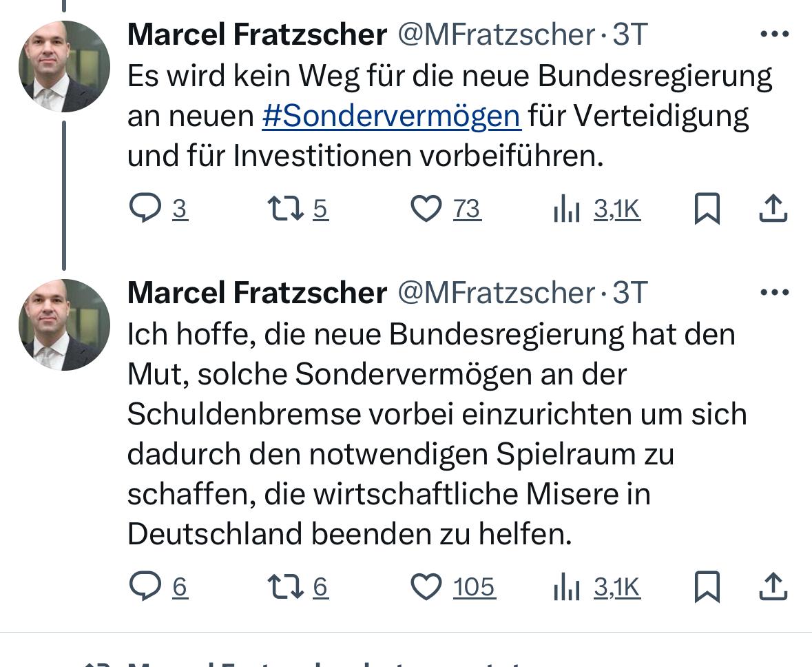Open more options for the second tweet
This screenshot has width=812, height=667.
point(775,291)
